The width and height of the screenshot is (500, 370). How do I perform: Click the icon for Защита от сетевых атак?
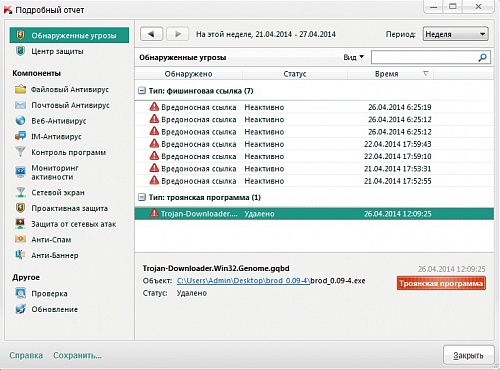(21, 224)
